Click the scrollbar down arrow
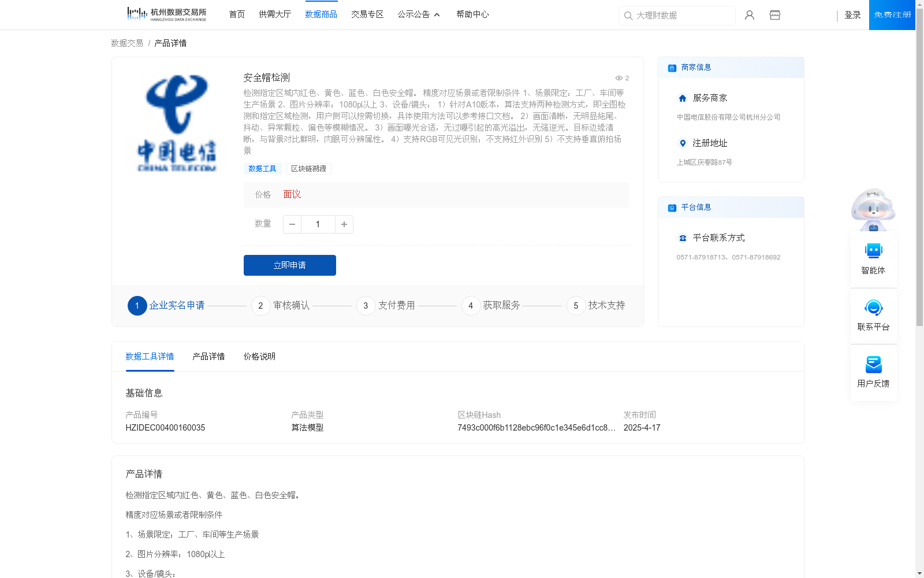This screenshot has width=924, height=578. coord(919,573)
